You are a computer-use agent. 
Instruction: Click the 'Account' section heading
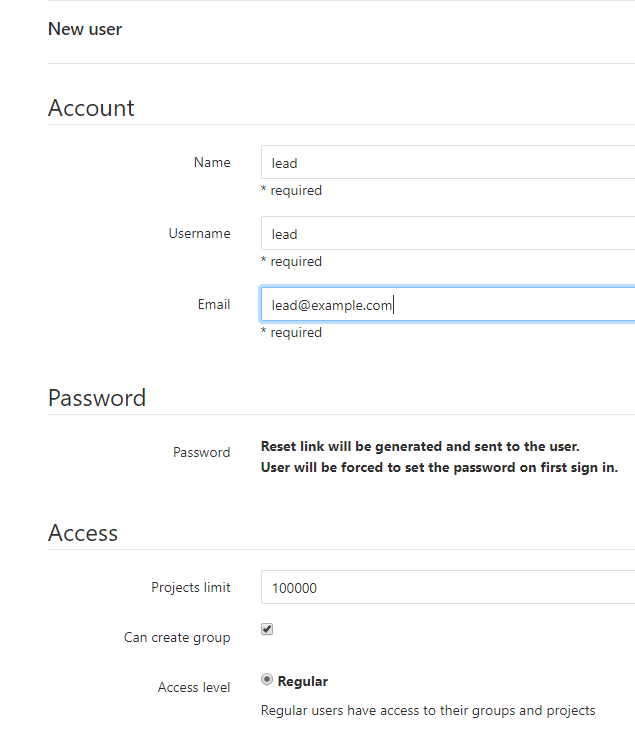pyautogui.click(x=91, y=108)
